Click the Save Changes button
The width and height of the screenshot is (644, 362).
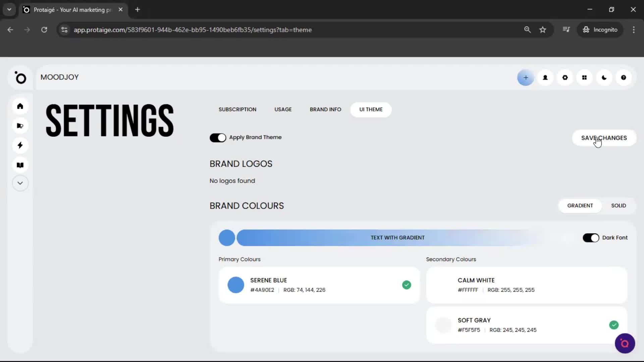[x=604, y=138]
